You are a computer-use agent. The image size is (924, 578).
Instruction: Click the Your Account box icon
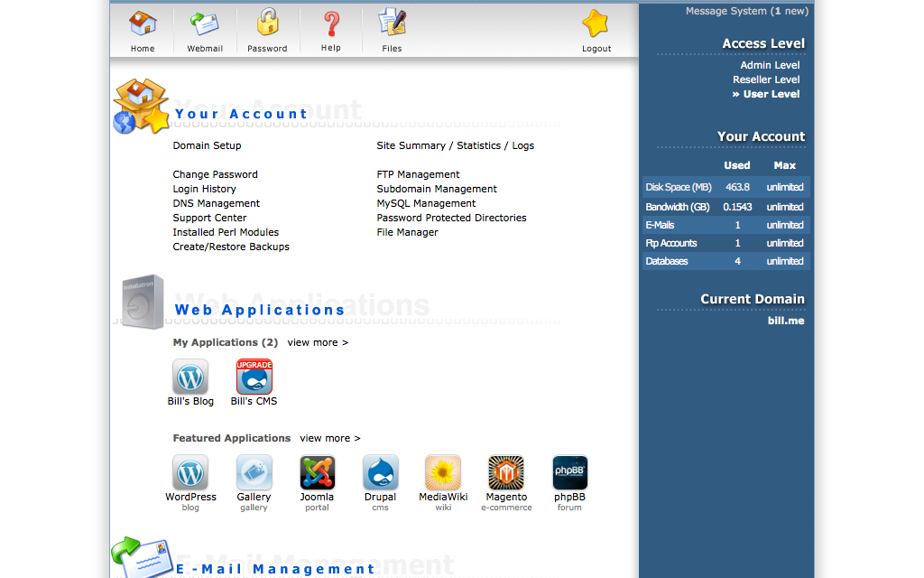(141, 107)
